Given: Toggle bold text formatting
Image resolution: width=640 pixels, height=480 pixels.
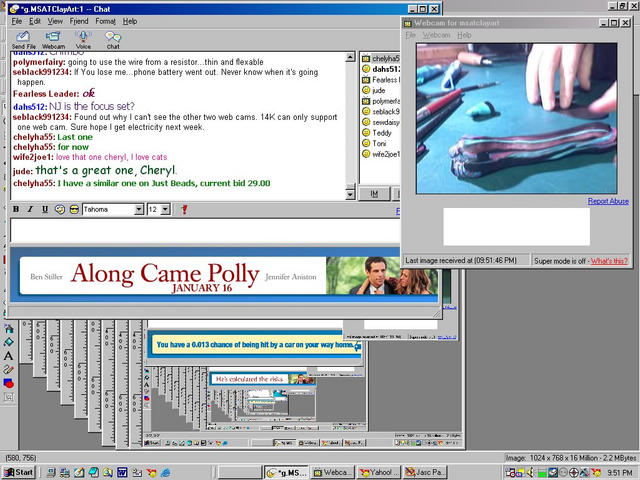Looking at the screenshot, I should coord(16,209).
